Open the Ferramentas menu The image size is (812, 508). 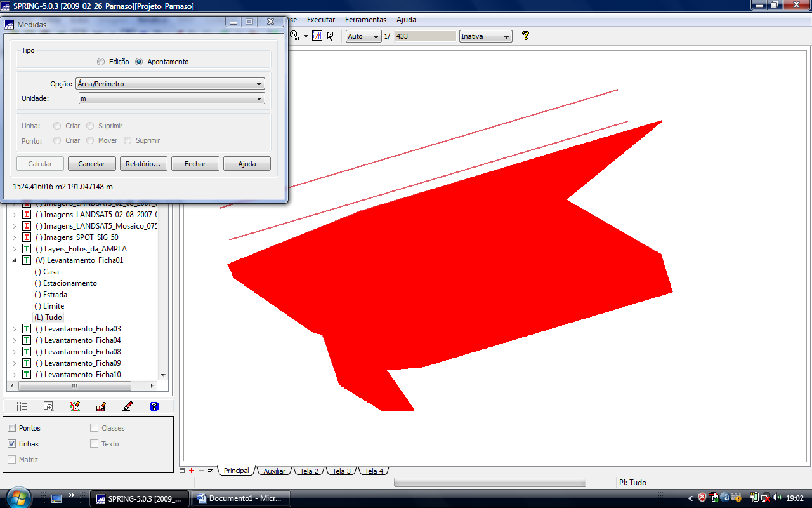(x=365, y=20)
